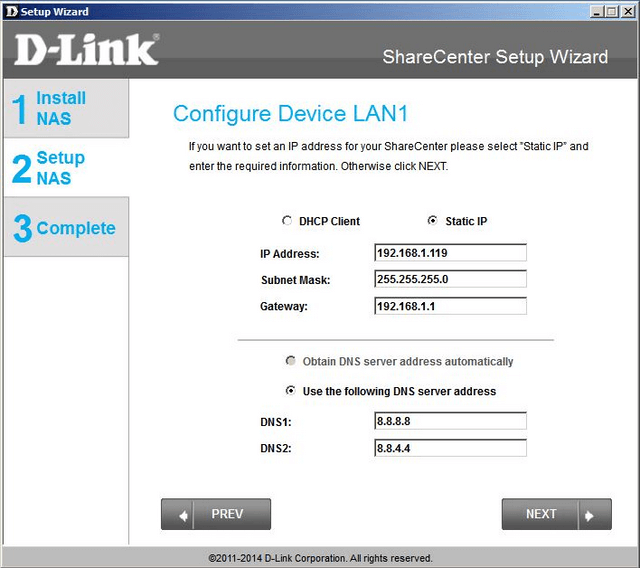This screenshot has width=640, height=568.
Task: Maximize the Setup Wizard window
Action: 611,12
